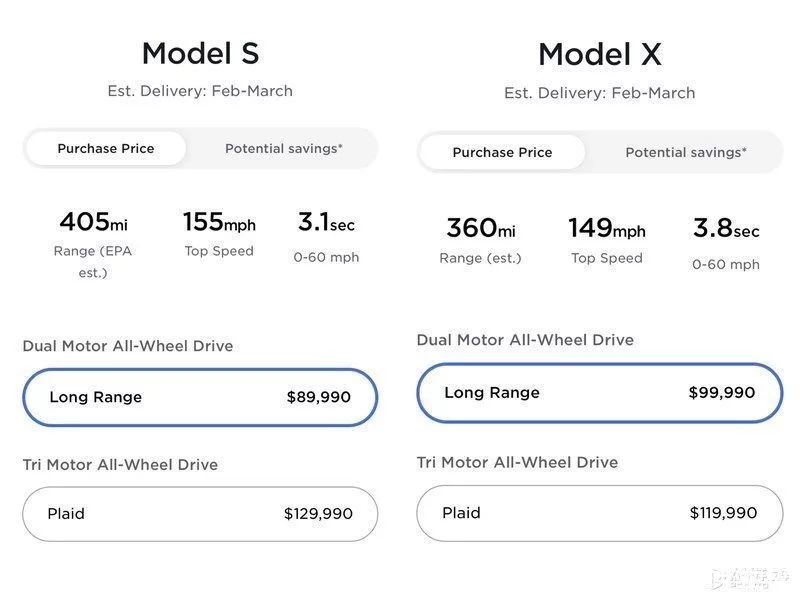
Task: Click Model X Est. Delivery Feb-March text
Action: 599,93
